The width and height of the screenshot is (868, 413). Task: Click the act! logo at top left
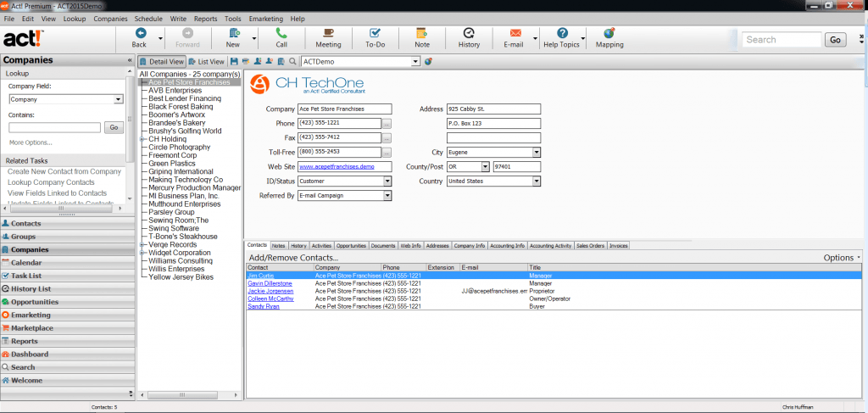click(x=23, y=39)
